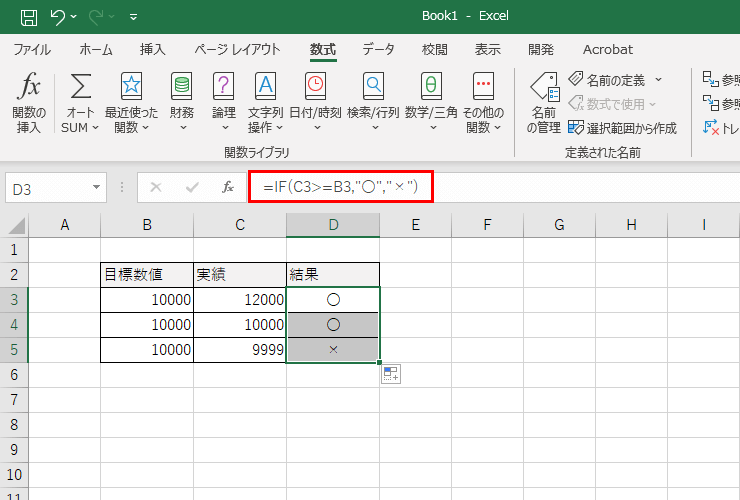Click cell D5 showing ×
740x500 pixels.
coord(333,350)
